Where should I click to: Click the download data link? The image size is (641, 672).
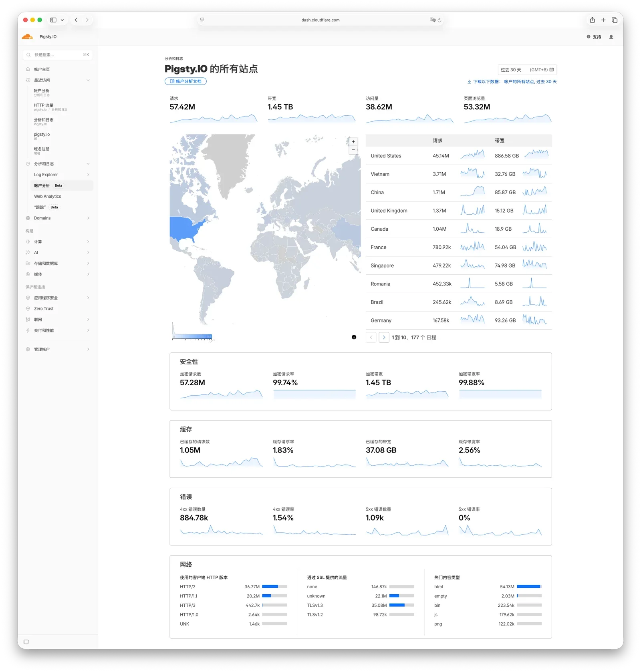point(512,82)
